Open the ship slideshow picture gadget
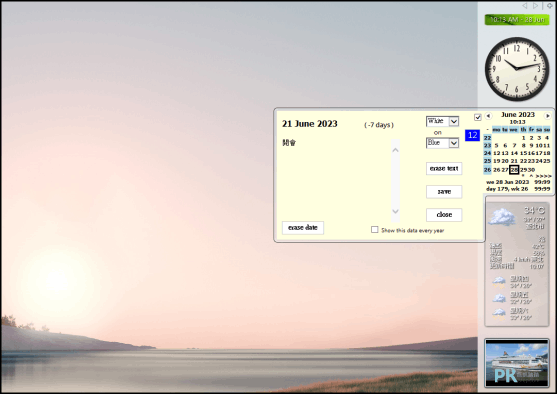The width and height of the screenshot is (557, 394). tap(517, 363)
